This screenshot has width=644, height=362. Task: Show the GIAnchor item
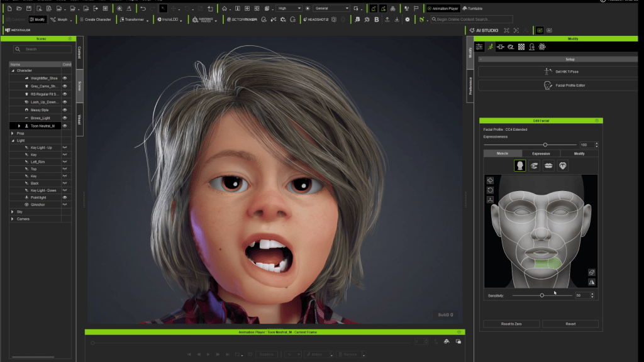[x=65, y=204]
